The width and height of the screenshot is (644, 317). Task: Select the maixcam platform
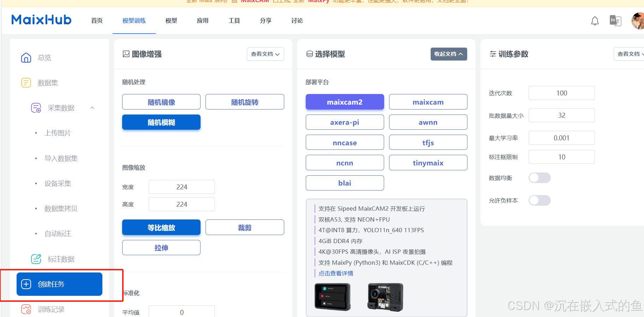(x=428, y=102)
